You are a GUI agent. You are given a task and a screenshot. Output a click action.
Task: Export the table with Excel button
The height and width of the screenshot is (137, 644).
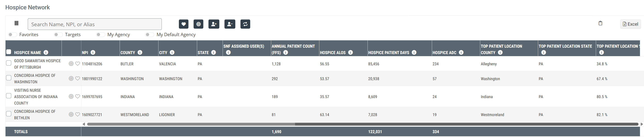click(x=630, y=24)
